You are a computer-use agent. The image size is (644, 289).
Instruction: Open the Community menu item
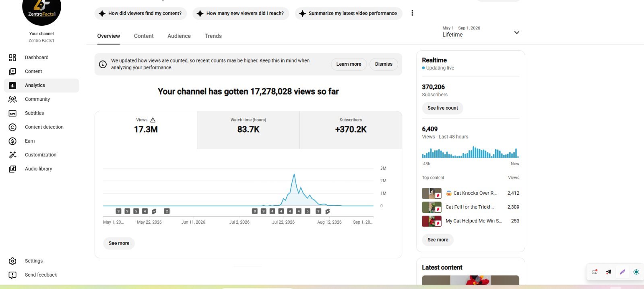(41, 99)
